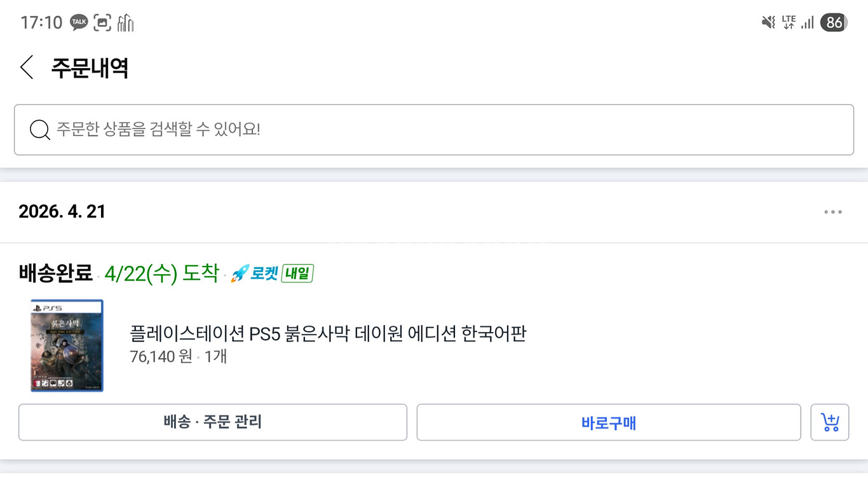Open the 붉은사막 데이원 에디션 product title
Image resolution: width=868 pixels, height=477 pixels.
coord(328,333)
